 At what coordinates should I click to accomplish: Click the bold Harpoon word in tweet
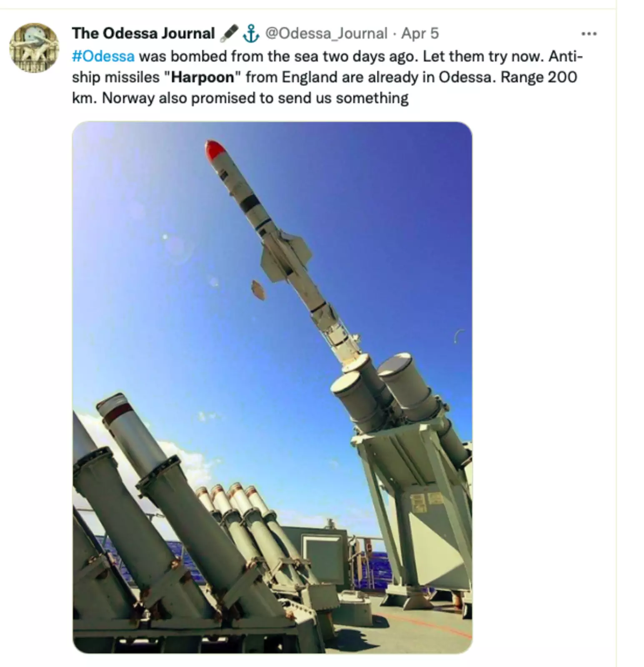203,77
